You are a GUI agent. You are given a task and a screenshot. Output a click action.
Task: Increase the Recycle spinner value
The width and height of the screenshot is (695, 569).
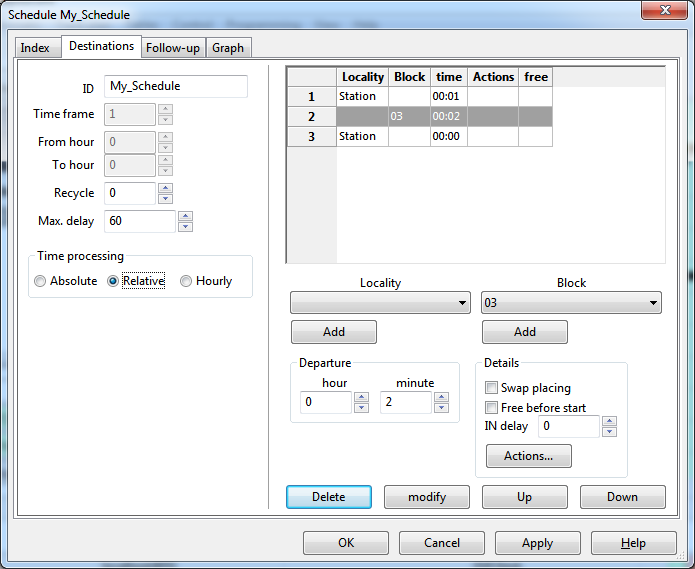(x=165, y=188)
